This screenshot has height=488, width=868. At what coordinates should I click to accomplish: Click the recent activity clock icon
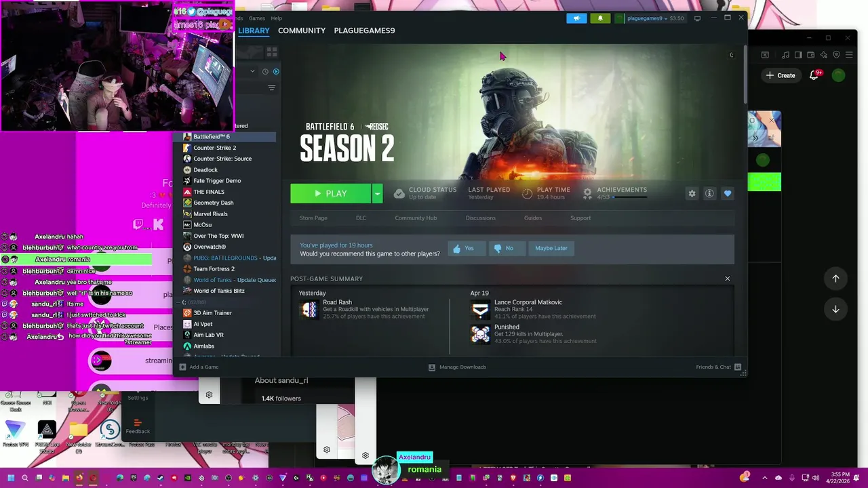[265, 71]
